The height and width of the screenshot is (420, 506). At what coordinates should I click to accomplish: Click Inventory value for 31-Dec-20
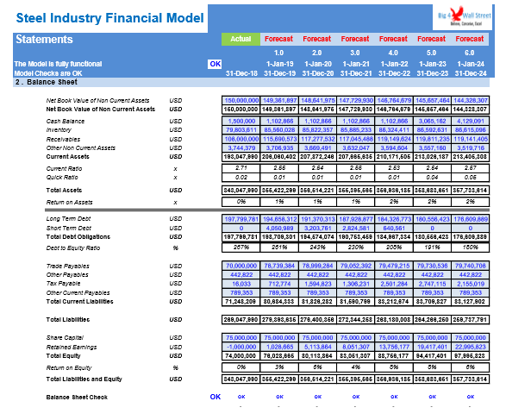pos(317,129)
